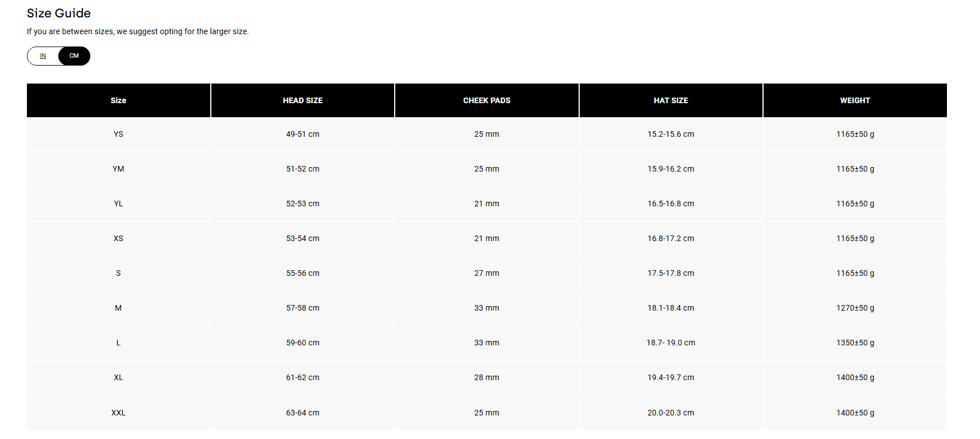Click the 27 mm cheek pads value
The image size is (980, 439).
pos(487,274)
